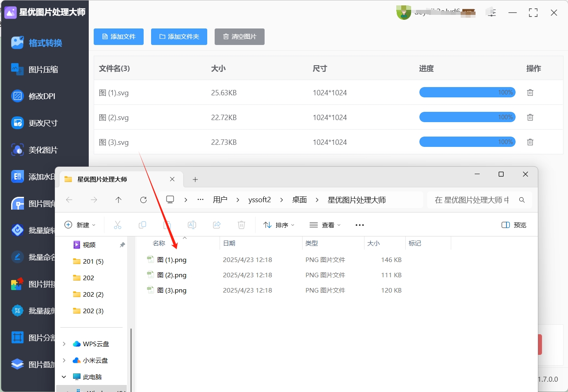Click the search magnifier in Explorer
Image resolution: width=568 pixels, height=392 pixels.
pyautogui.click(x=522, y=200)
